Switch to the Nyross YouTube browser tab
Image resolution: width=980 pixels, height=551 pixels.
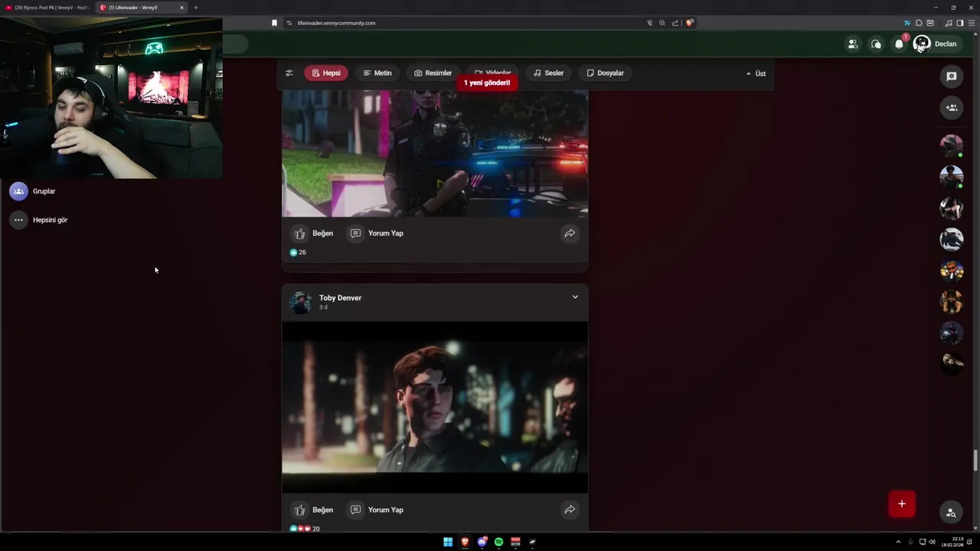(x=47, y=8)
